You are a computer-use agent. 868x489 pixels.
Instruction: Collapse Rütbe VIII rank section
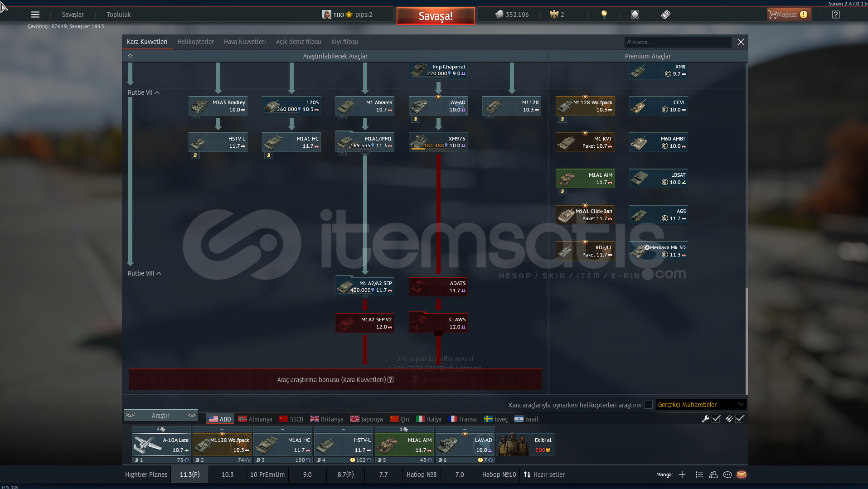(145, 273)
